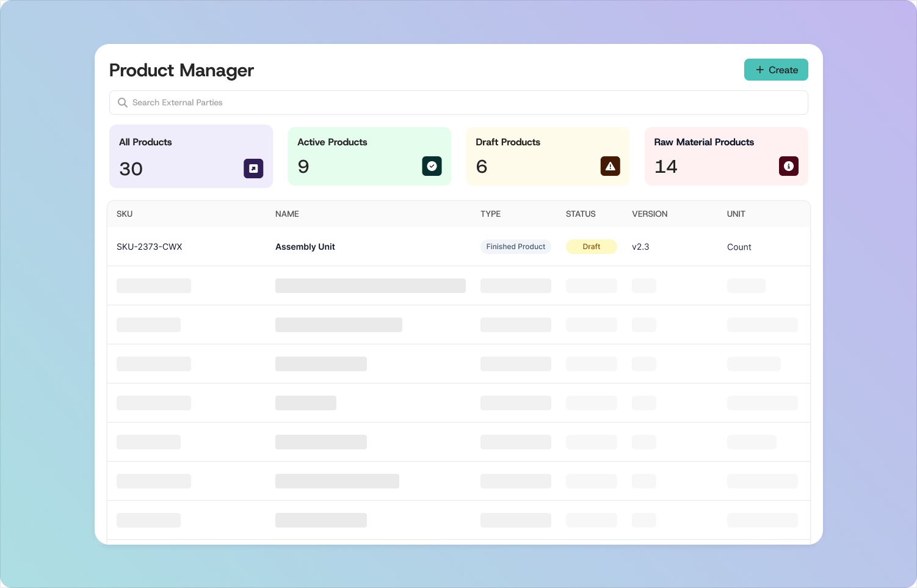Viewport: 917px width, 588px height.
Task: Click the SKU-2373-CWX cell
Action: coord(150,247)
